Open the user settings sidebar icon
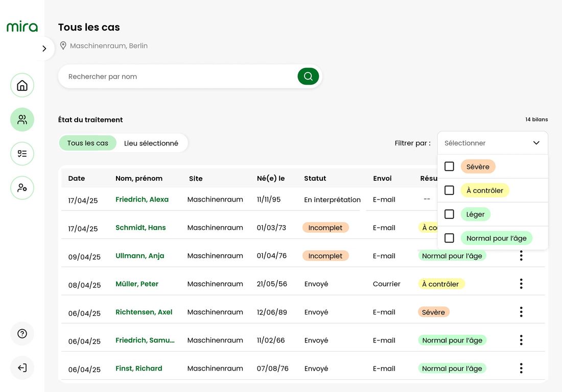This screenshot has height=392, width=562. 22,188
